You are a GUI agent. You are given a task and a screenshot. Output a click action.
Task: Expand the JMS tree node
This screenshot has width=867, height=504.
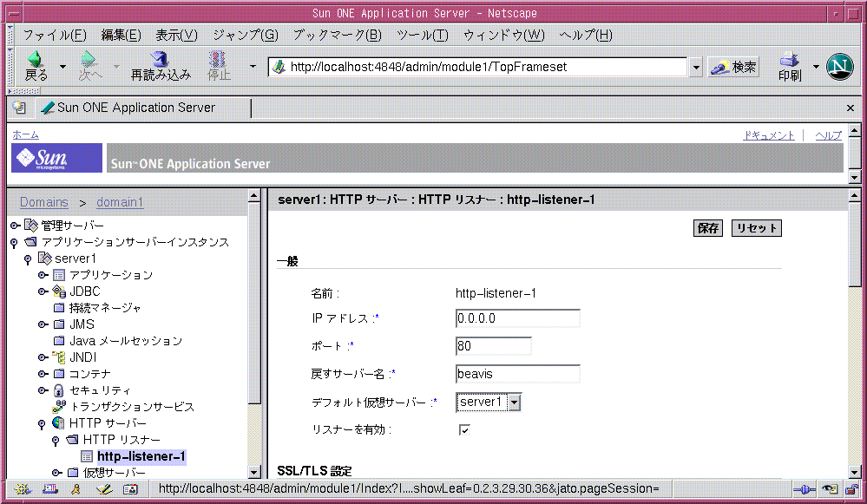pyautogui.click(x=43, y=325)
